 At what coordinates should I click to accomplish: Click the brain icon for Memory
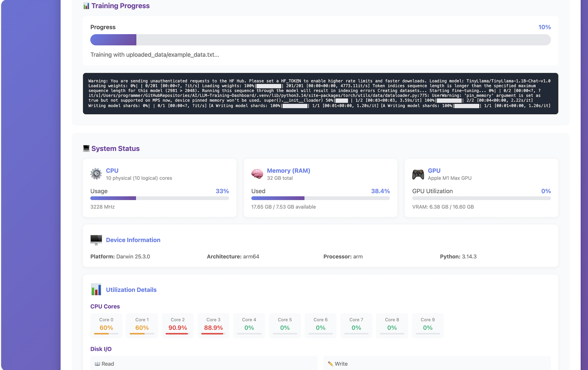click(x=257, y=174)
